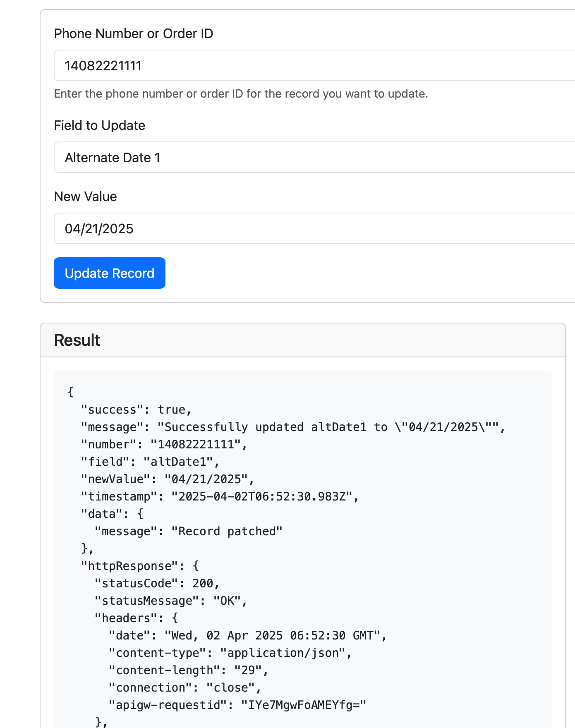Click the "apigw-requestid" header line
Screen dimensions: 575x728
click(237, 705)
